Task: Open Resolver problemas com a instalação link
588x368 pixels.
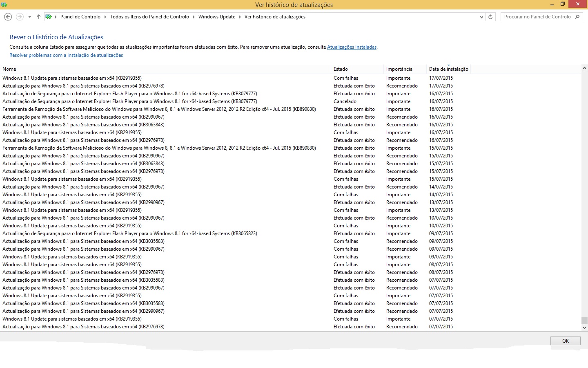Action: (66, 55)
